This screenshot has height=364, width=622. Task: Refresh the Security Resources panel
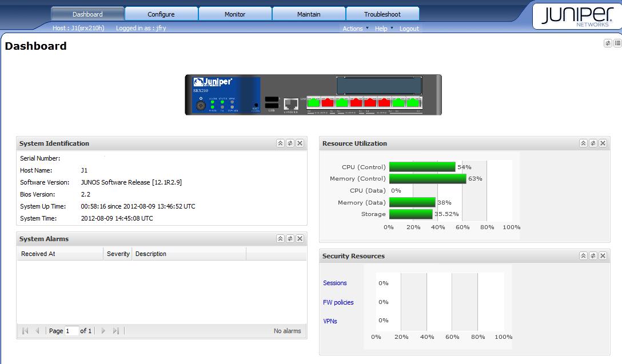point(593,256)
